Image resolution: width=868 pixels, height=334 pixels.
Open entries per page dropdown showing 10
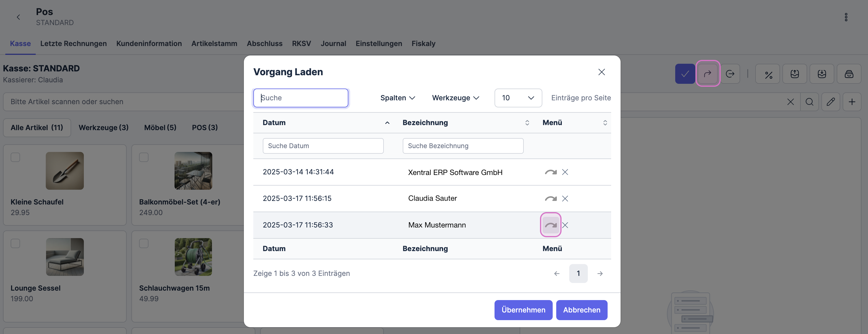point(518,98)
